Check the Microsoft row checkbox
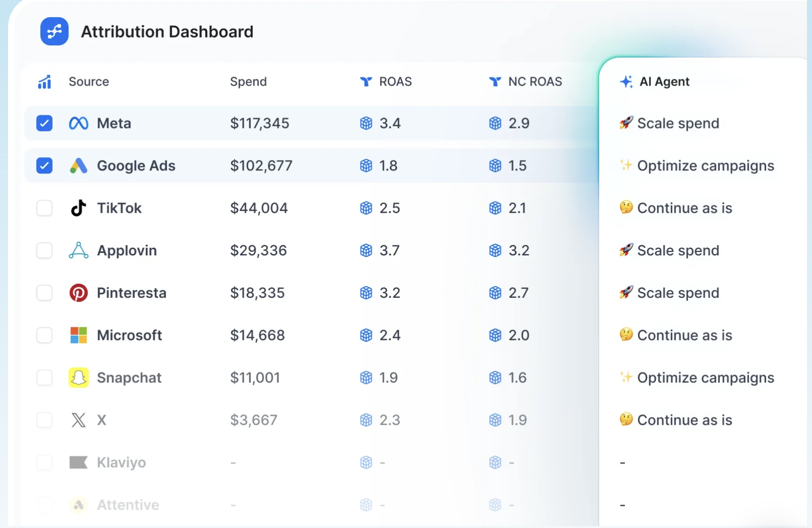This screenshot has height=528, width=812. 44,335
